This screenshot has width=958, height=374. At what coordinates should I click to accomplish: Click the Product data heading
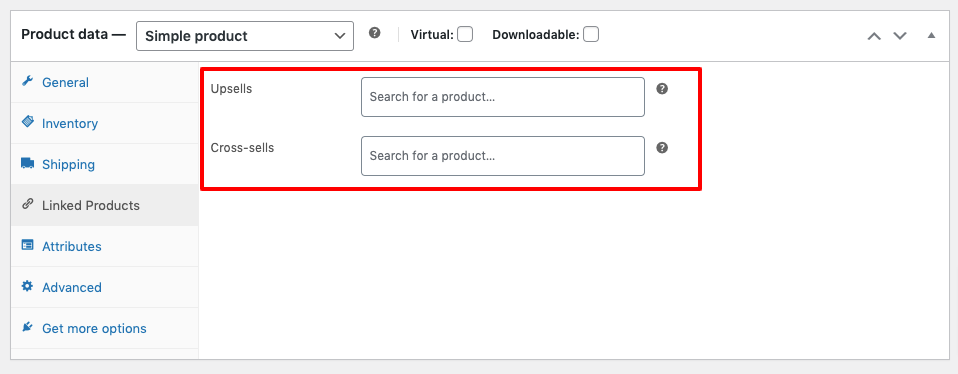(73, 34)
